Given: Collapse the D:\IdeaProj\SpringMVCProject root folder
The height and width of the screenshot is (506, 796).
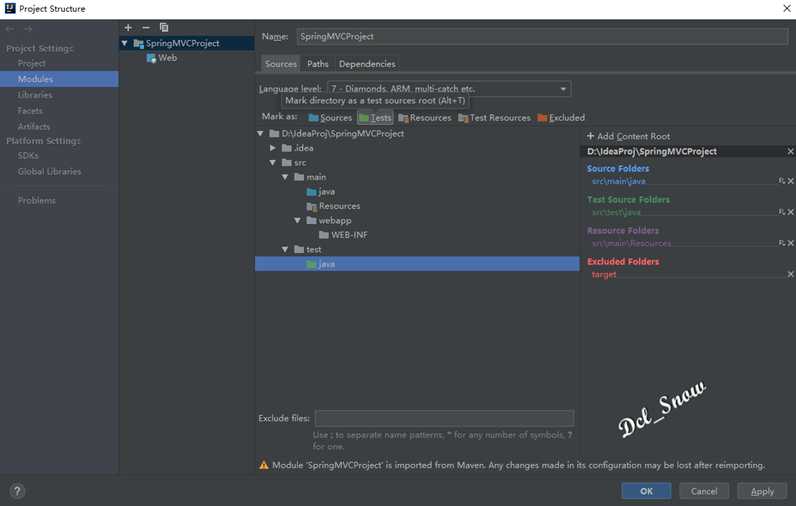Looking at the screenshot, I should click(x=260, y=133).
